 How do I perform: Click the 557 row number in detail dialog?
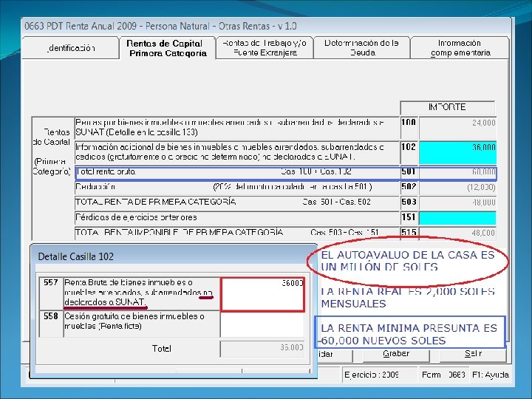pos(51,282)
